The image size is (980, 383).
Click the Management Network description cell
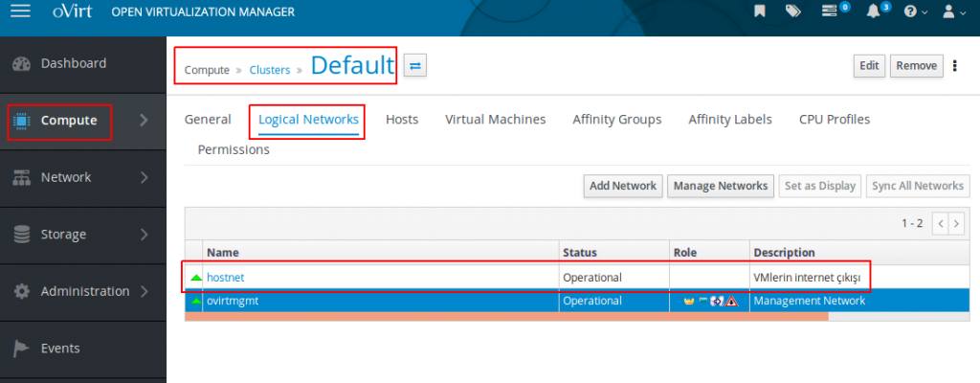point(859,301)
